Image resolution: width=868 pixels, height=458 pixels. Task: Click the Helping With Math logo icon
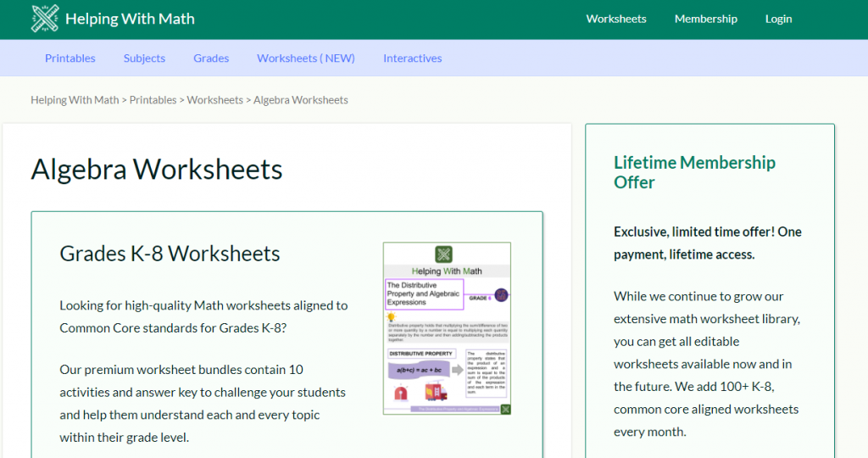[x=45, y=19]
